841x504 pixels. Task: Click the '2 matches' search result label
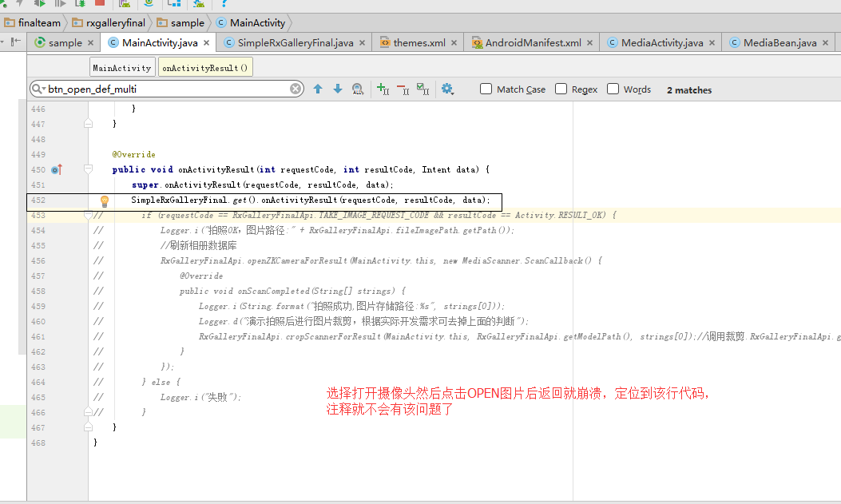pos(689,90)
